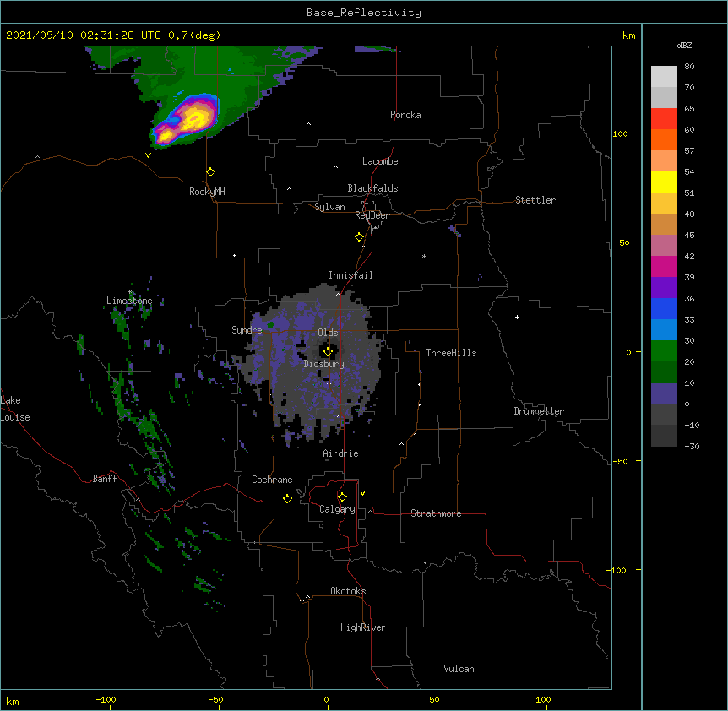Click the Airdrie label

(x=340, y=453)
